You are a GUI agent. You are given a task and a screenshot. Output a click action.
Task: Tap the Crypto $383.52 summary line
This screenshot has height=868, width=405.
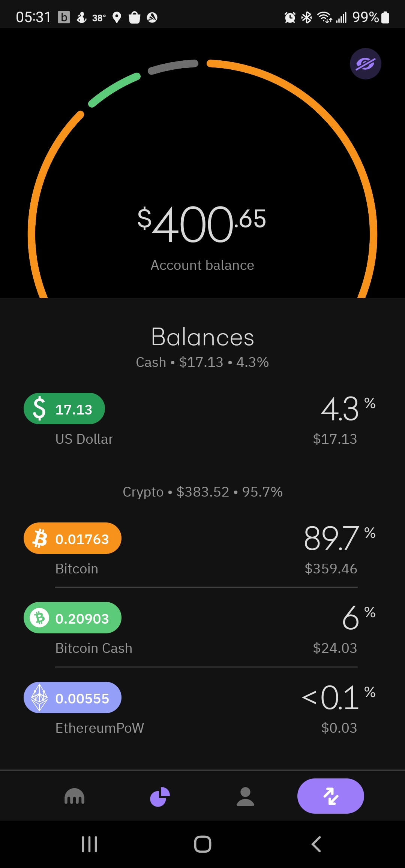click(x=202, y=492)
